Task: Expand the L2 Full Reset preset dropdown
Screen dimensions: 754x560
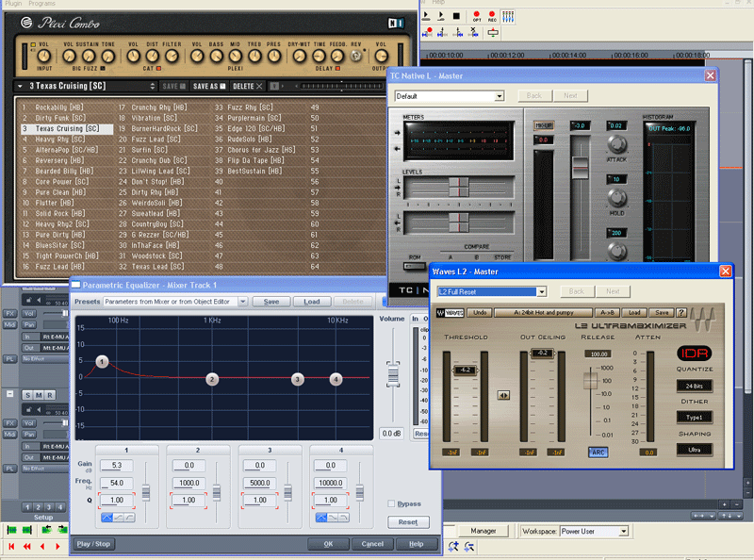Action: pyautogui.click(x=541, y=292)
